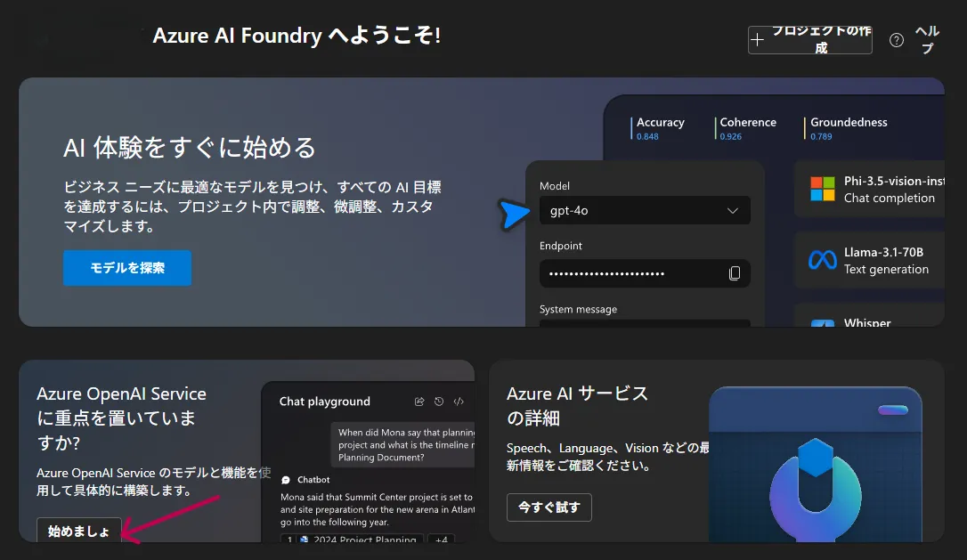967x560 pixels.
Task: Click the masked Endpoint field
Action: 645,273
